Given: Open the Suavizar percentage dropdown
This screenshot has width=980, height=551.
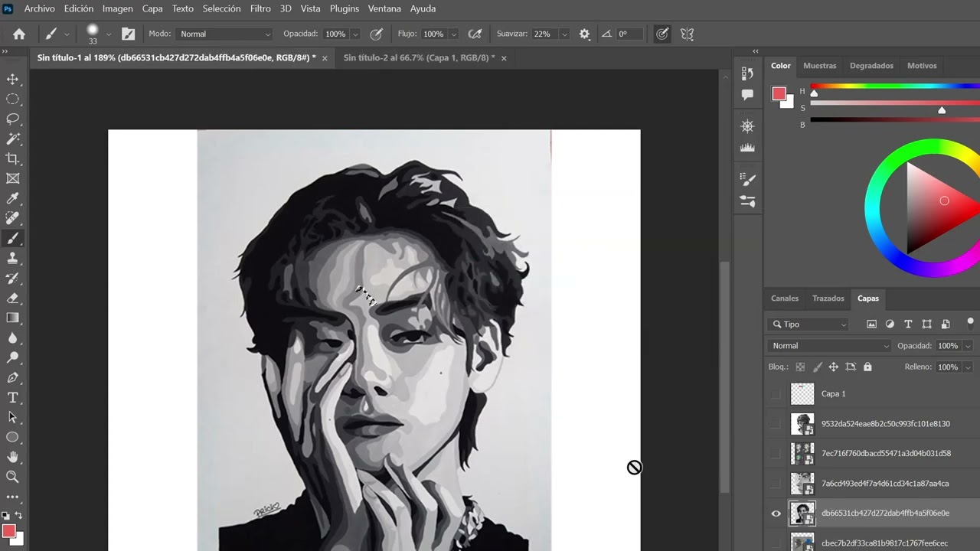Looking at the screenshot, I should [564, 34].
